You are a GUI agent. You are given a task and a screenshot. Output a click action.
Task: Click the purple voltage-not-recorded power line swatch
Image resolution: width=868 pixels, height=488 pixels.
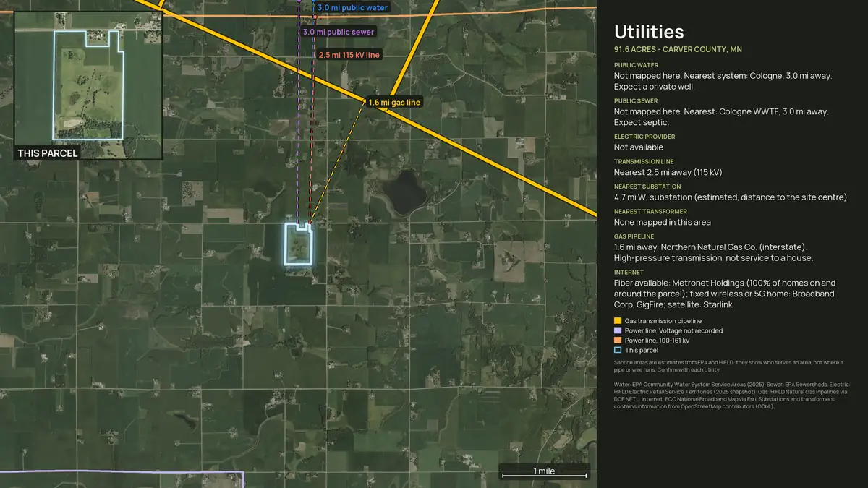click(x=618, y=330)
